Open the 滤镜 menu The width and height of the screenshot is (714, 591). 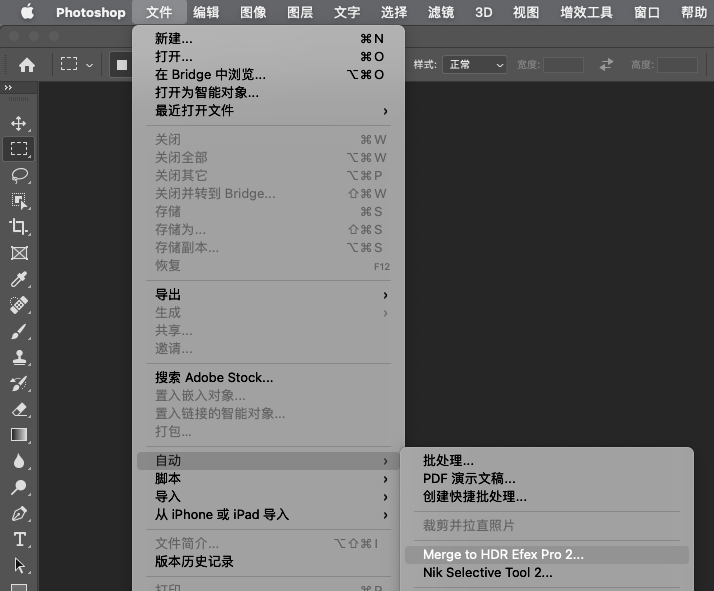tap(441, 12)
